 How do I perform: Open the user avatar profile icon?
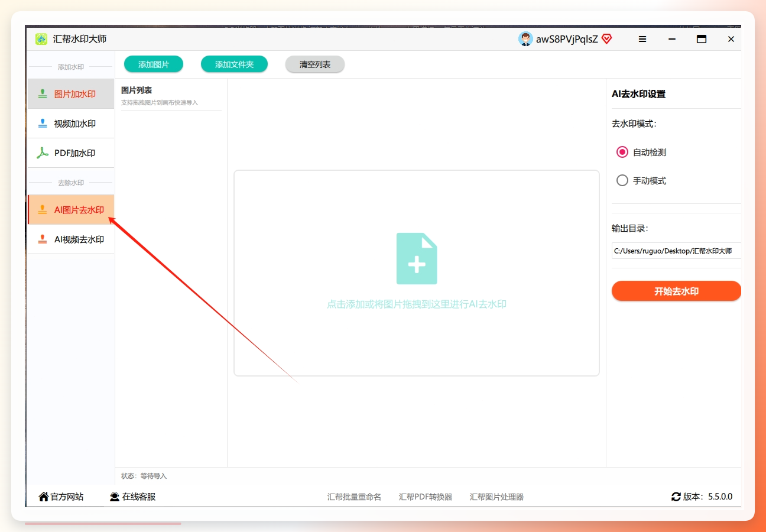525,39
